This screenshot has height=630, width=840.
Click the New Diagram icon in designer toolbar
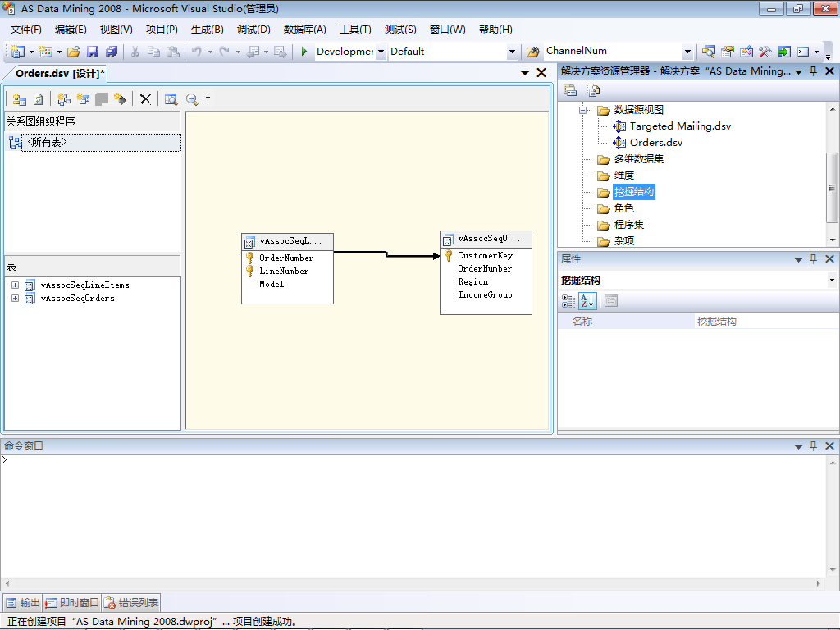coord(64,99)
